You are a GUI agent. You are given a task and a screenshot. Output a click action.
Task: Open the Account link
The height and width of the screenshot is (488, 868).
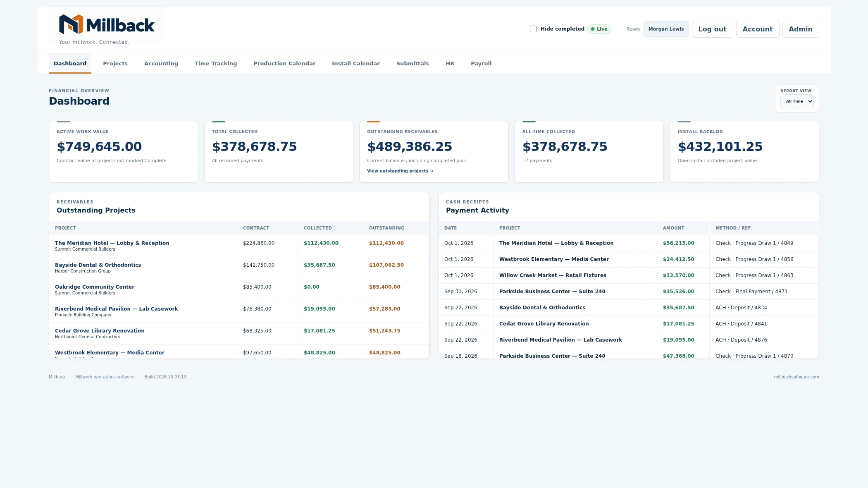coord(757,29)
